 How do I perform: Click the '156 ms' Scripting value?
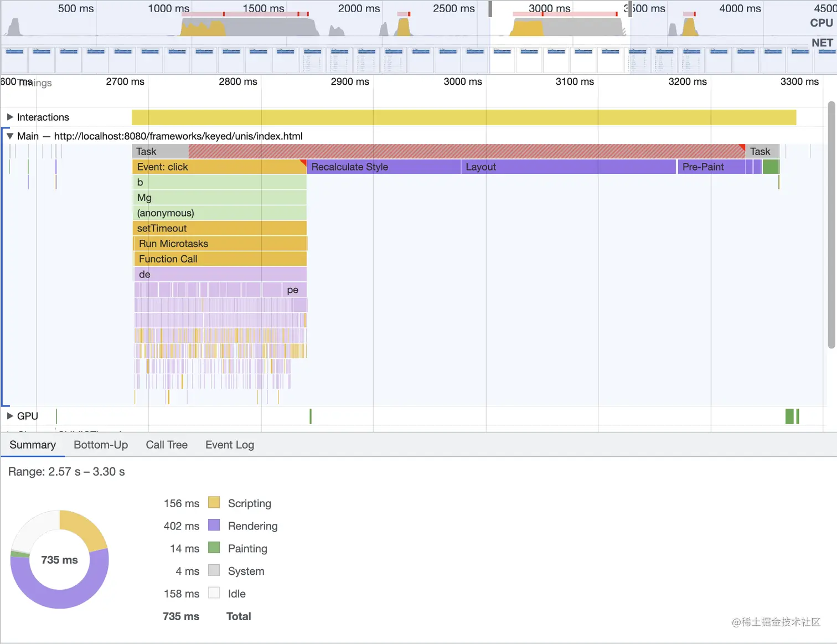(182, 503)
